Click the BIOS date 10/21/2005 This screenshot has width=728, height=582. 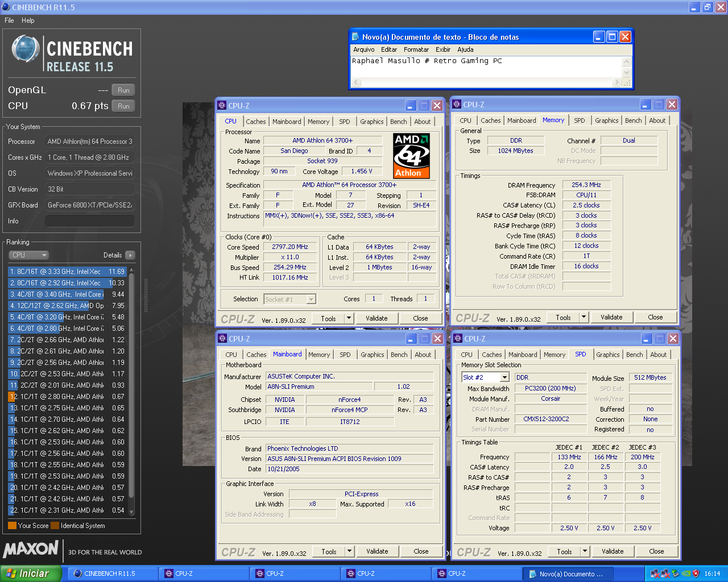pos(350,469)
